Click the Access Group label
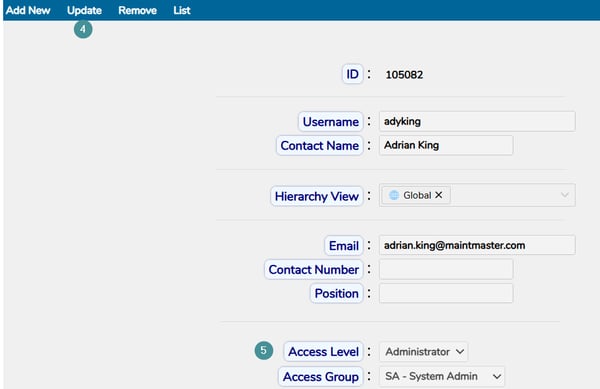 (x=321, y=376)
